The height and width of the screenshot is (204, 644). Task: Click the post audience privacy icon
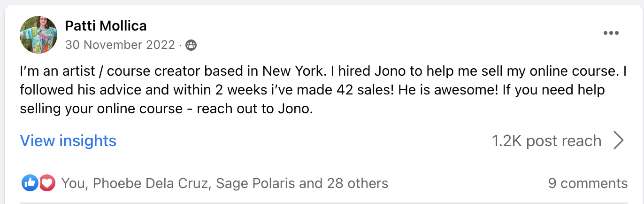point(191,45)
